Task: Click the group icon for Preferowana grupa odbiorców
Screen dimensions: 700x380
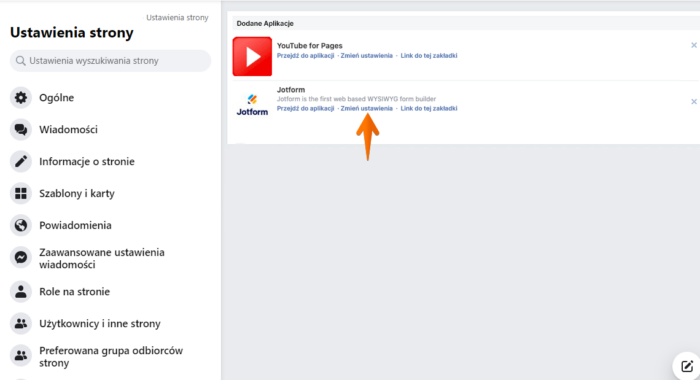Action: point(21,355)
